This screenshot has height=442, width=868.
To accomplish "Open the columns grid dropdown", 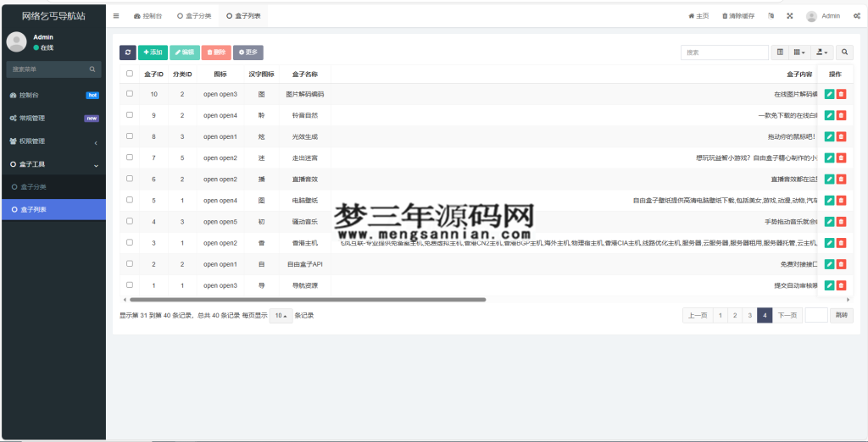I will pos(799,52).
